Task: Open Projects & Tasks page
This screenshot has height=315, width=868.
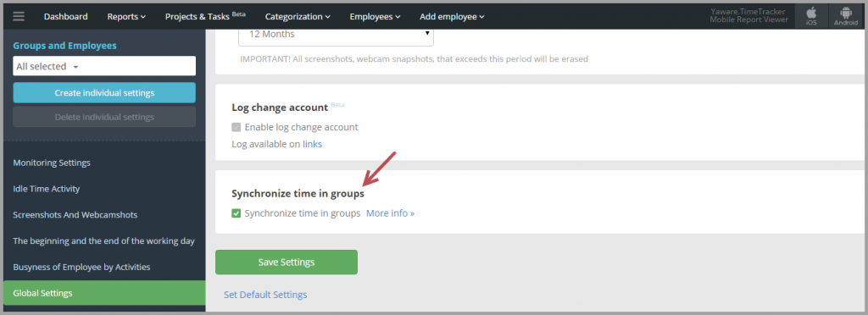Action: coord(205,16)
